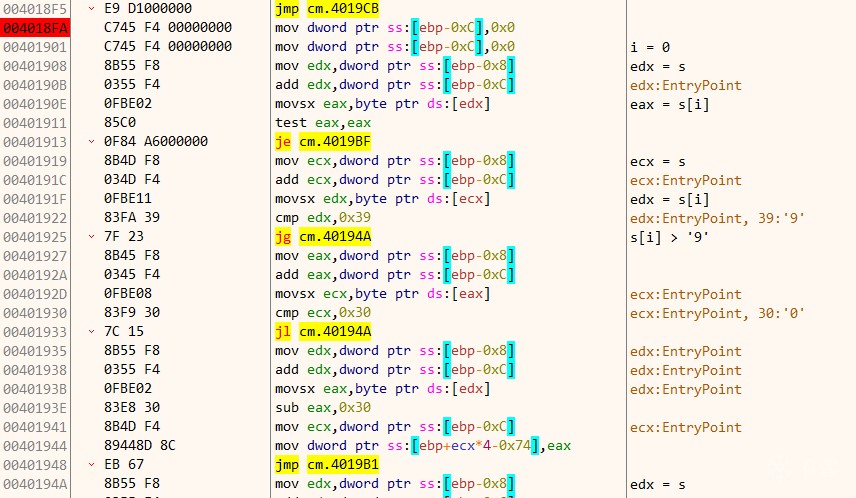Screen dimensions: 856x498
Task: Select address 00401919
Action: 35,161
